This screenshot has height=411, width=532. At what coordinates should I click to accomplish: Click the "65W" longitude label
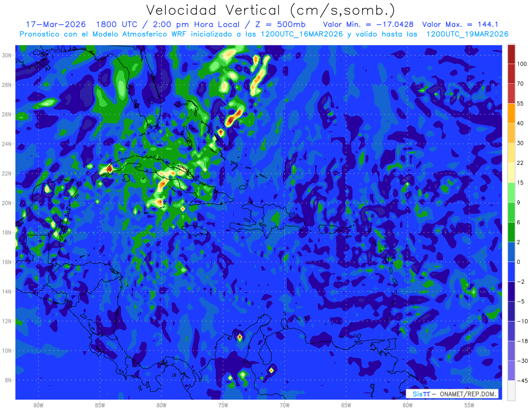[x=346, y=405]
